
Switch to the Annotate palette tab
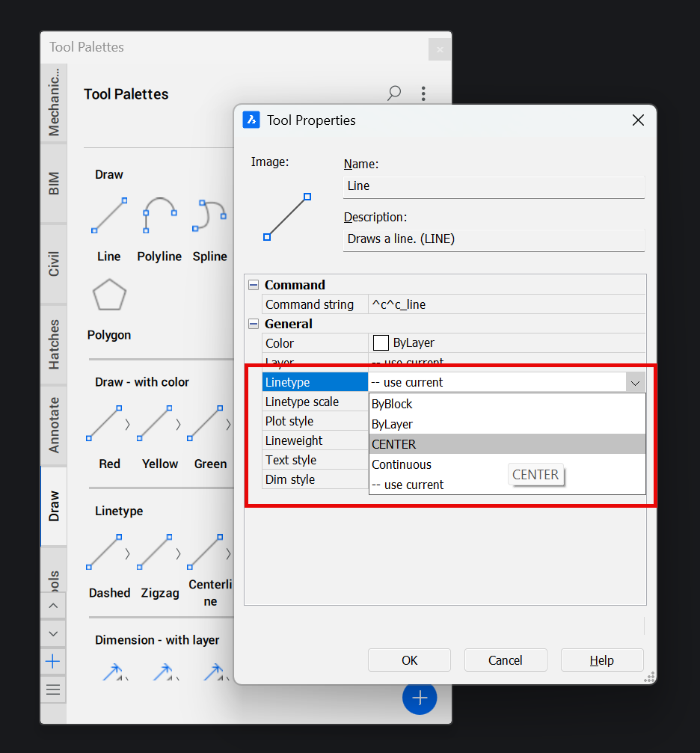54,425
